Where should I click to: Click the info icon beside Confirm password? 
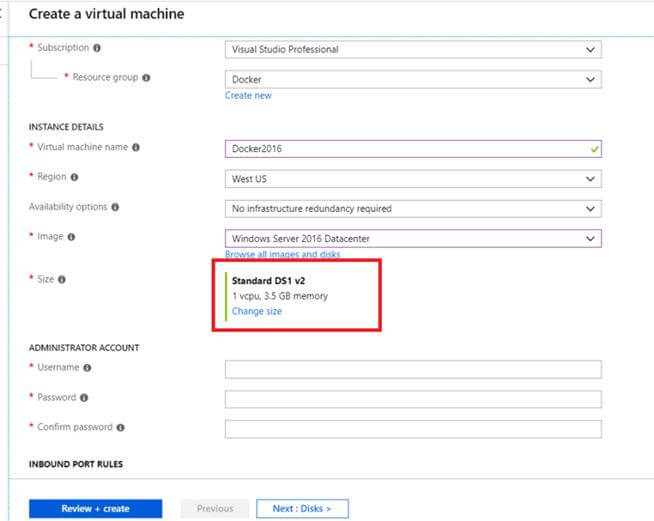point(121,428)
